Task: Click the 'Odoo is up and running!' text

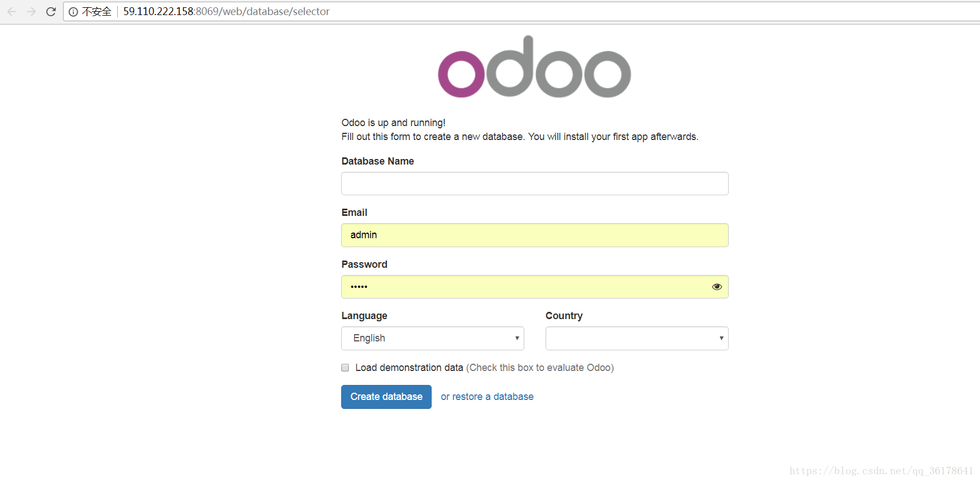Action: [394, 123]
